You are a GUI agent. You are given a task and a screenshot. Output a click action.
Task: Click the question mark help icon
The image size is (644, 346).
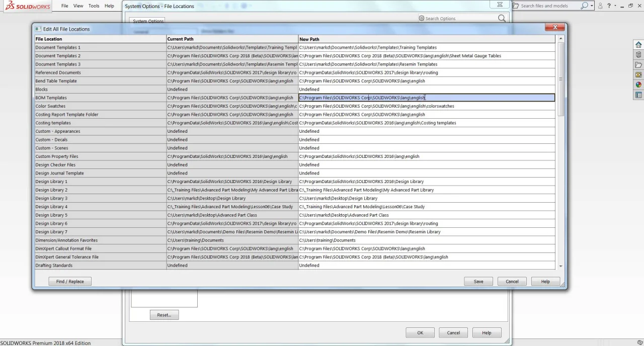click(609, 6)
